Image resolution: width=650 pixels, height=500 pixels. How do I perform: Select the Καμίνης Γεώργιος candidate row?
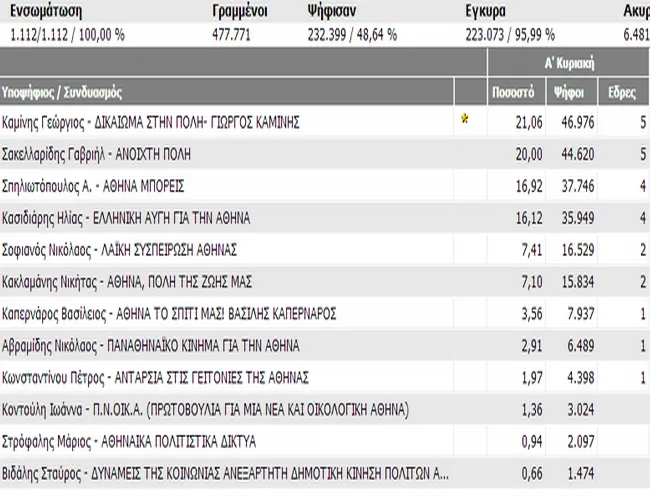pyautogui.click(x=325, y=122)
